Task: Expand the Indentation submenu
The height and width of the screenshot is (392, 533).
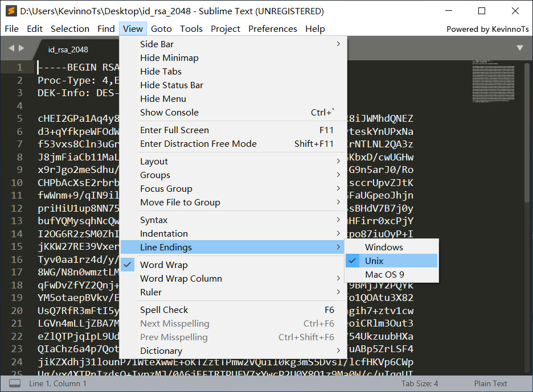Action: [233, 234]
